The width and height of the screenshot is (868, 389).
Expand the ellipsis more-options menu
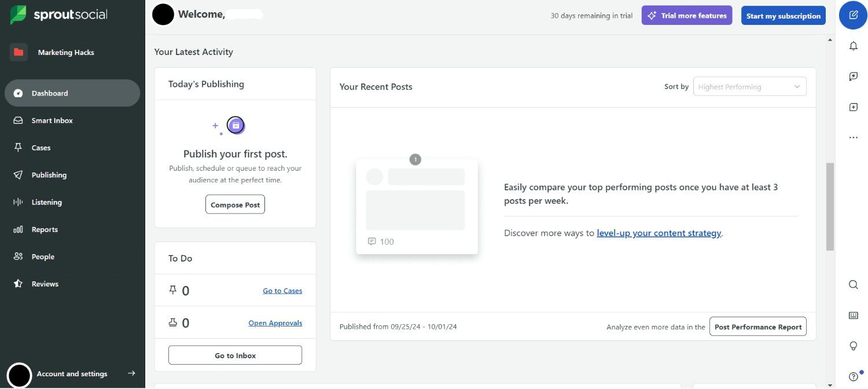pos(854,137)
